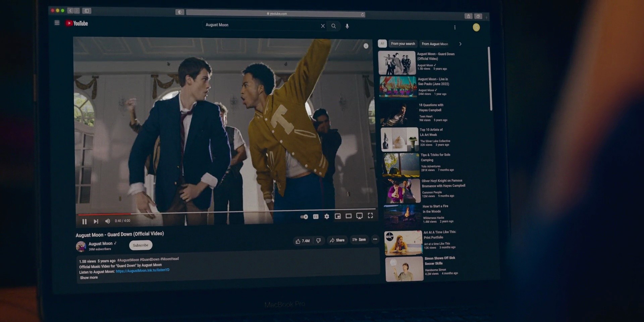The height and width of the screenshot is (322, 644).
Task: Select the All filter chip
Action: click(382, 44)
